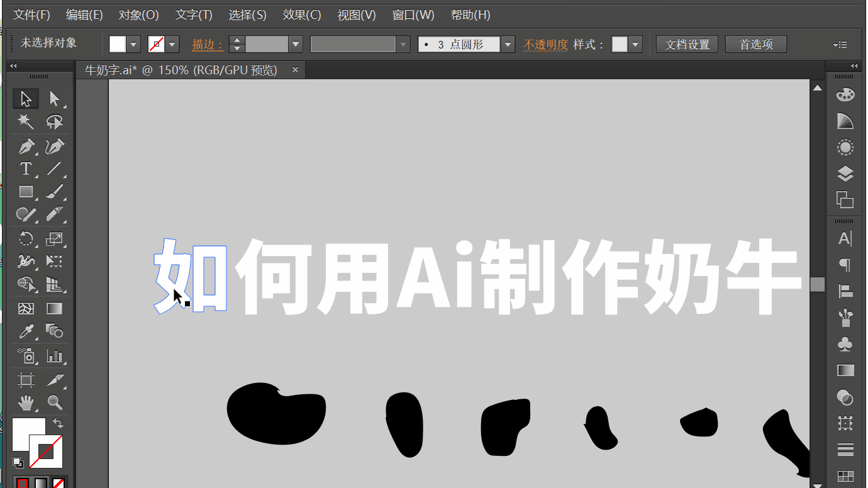The height and width of the screenshot is (488, 868).
Task: Select the Paintbrush tool
Action: point(54,191)
